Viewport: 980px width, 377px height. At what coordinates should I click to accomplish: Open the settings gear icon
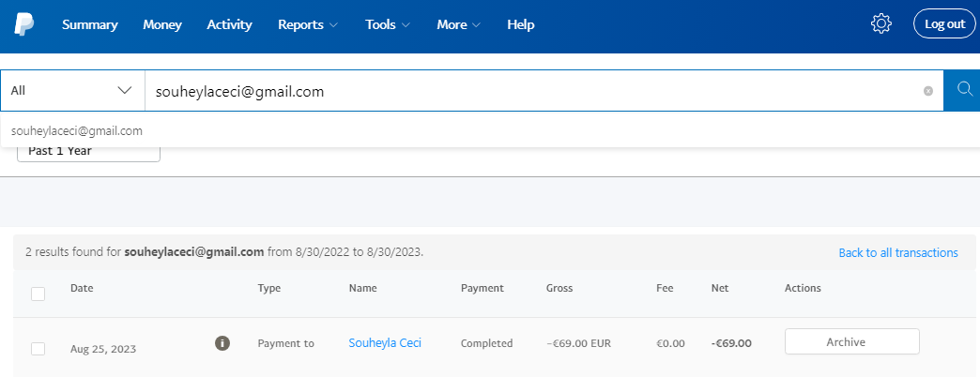click(x=880, y=24)
